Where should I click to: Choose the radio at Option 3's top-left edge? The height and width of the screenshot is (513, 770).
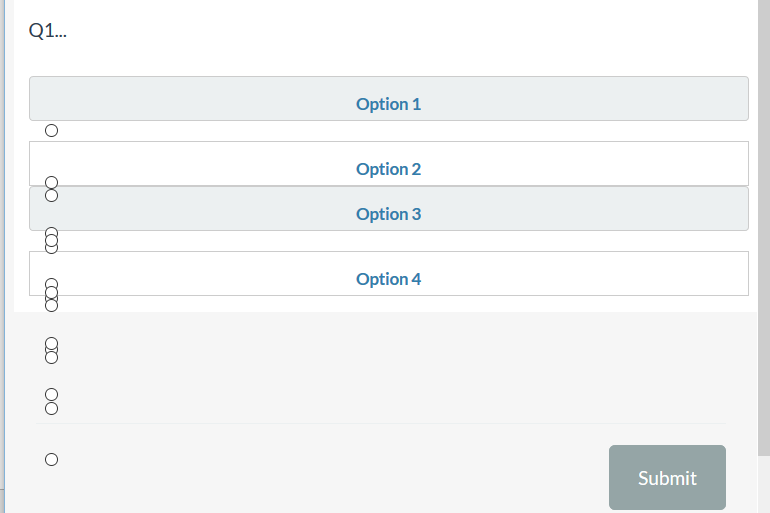(x=52, y=195)
